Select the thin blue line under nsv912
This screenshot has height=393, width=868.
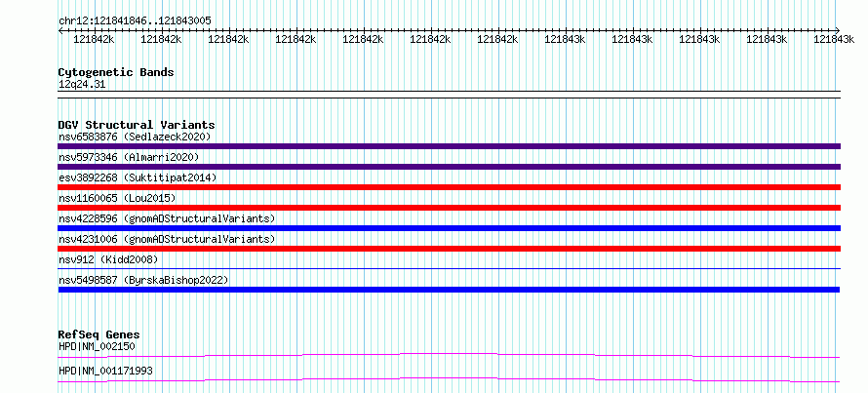tap(449, 268)
